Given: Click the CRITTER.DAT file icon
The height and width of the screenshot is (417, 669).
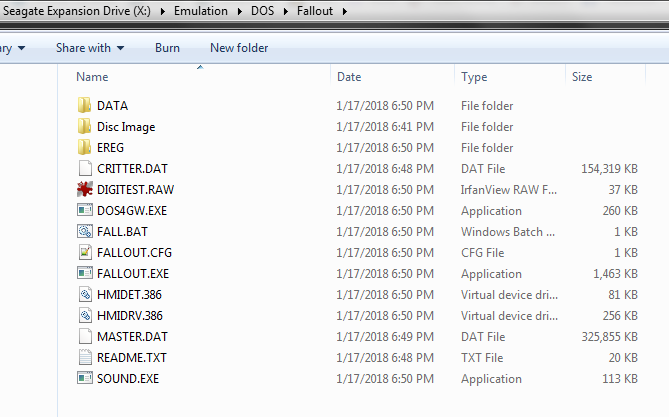Looking at the screenshot, I should click(x=85, y=168).
